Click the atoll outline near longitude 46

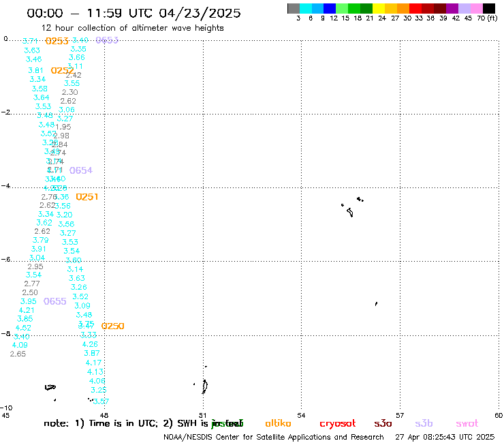coord(50,387)
